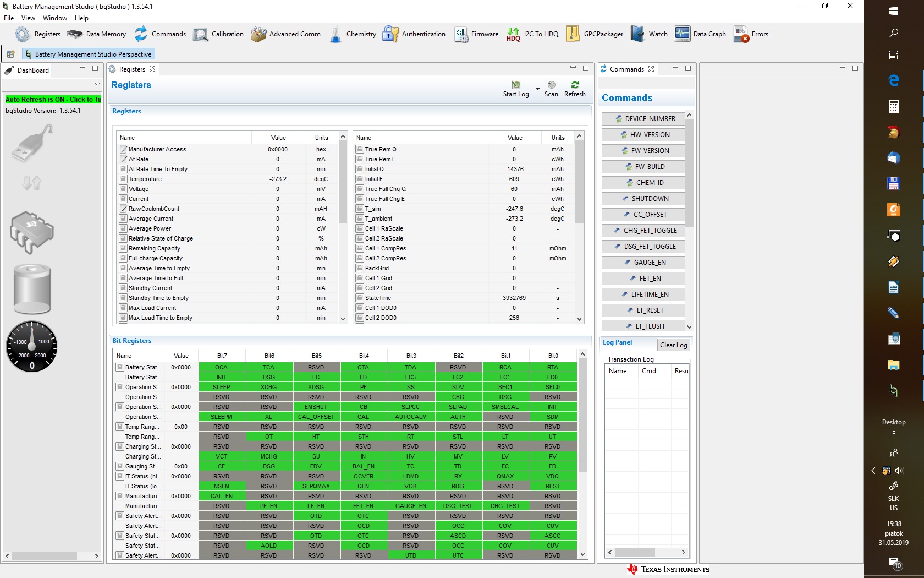Click Transaction Log horizontal scrollbar thumb

634,552
